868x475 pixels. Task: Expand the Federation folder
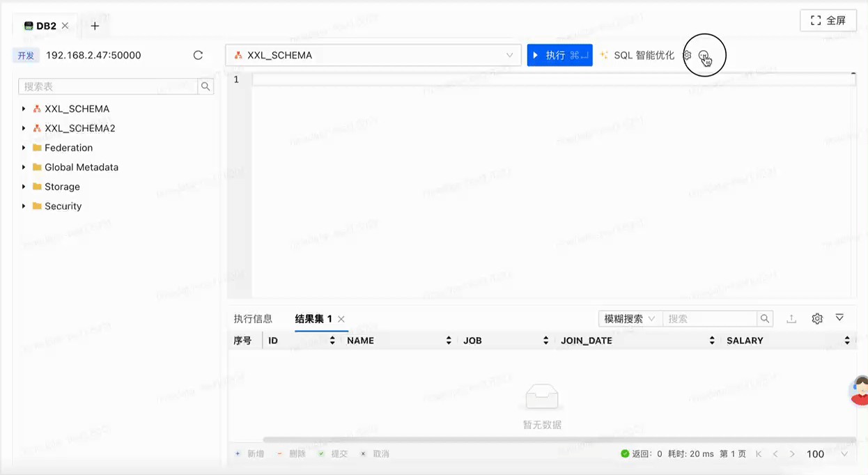point(24,148)
